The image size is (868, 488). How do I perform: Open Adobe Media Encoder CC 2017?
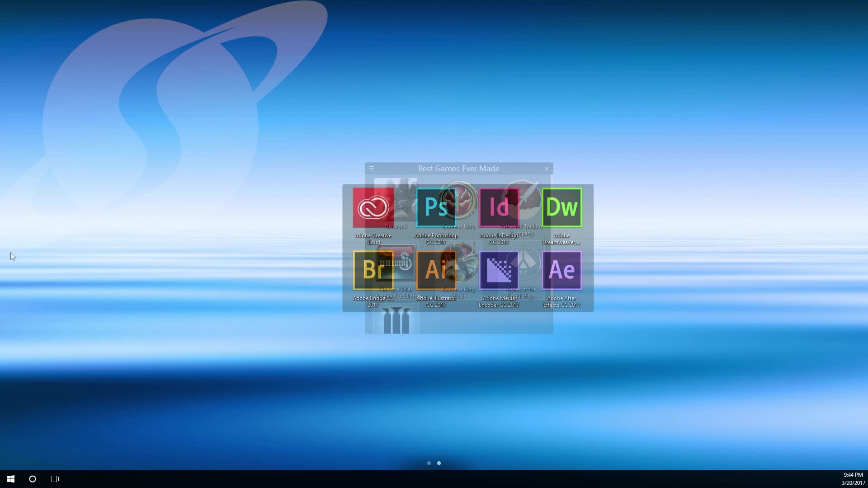click(x=499, y=270)
